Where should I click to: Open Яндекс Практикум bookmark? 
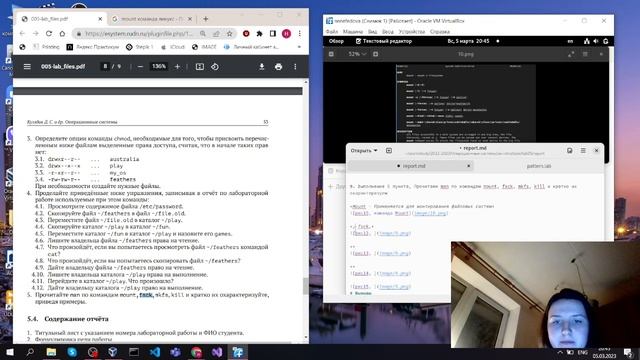(93, 47)
